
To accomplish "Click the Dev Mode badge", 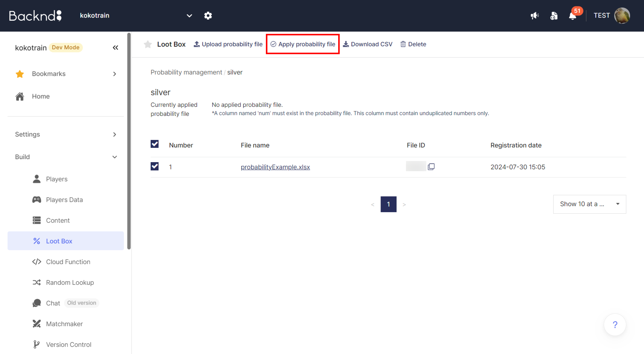I will click(66, 47).
